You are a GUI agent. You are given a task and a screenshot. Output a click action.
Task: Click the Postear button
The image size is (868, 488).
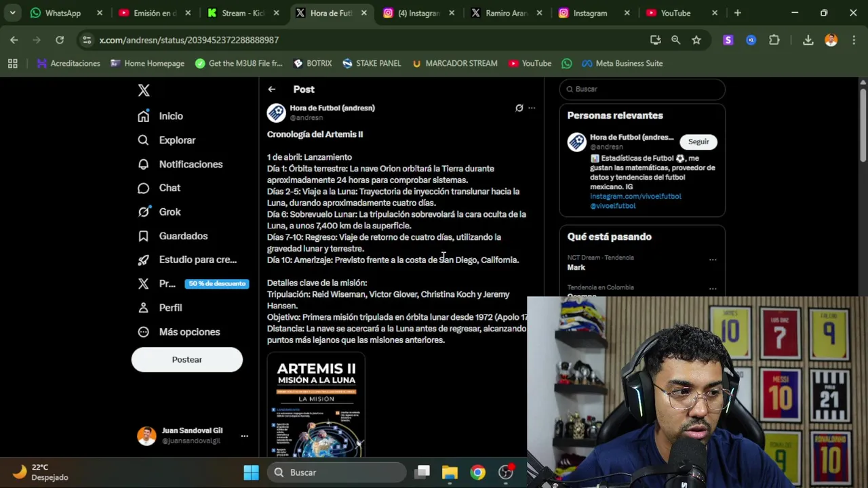pyautogui.click(x=187, y=359)
